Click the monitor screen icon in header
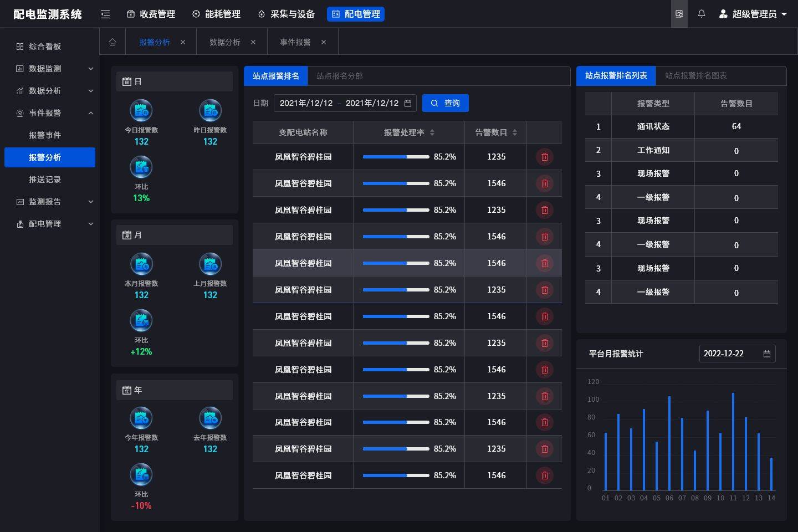Viewport: 798px width, 532px height. click(x=679, y=14)
